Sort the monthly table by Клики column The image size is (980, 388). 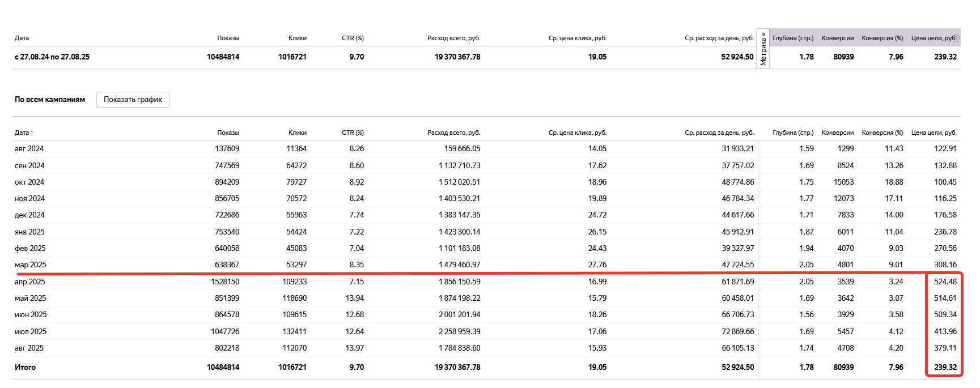[x=297, y=133]
